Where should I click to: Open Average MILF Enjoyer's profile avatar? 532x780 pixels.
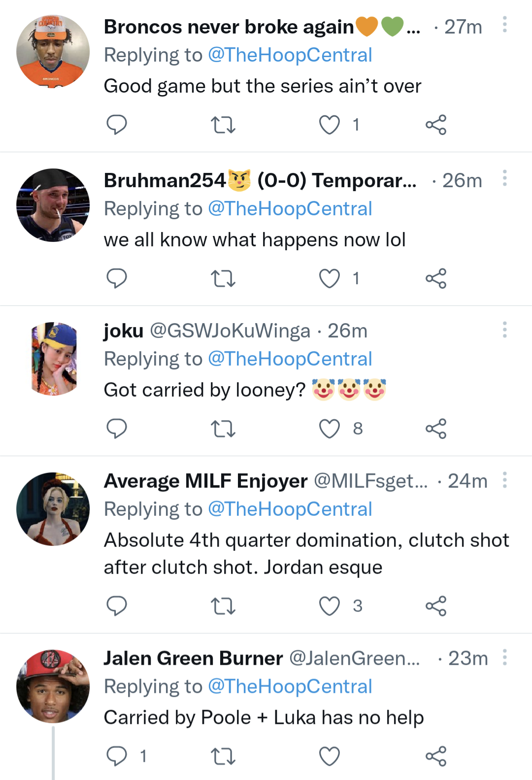(53, 509)
